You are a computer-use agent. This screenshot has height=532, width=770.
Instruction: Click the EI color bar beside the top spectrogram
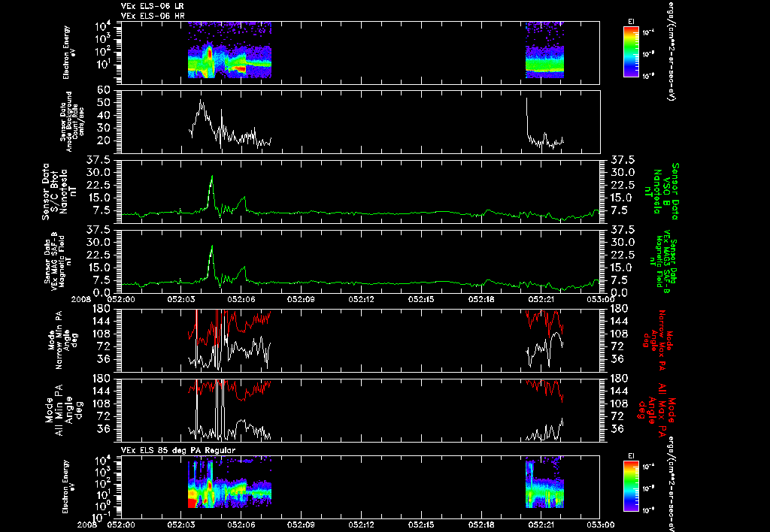(x=631, y=52)
